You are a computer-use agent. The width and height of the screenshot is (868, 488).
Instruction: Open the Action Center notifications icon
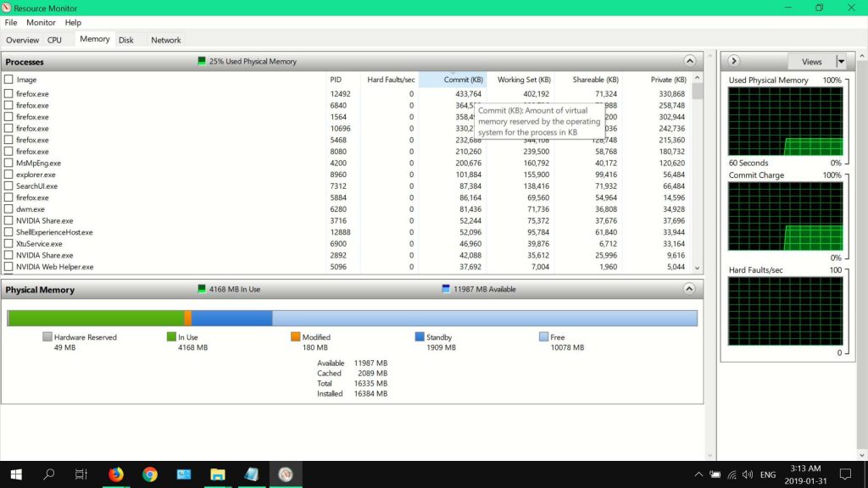pos(845,474)
